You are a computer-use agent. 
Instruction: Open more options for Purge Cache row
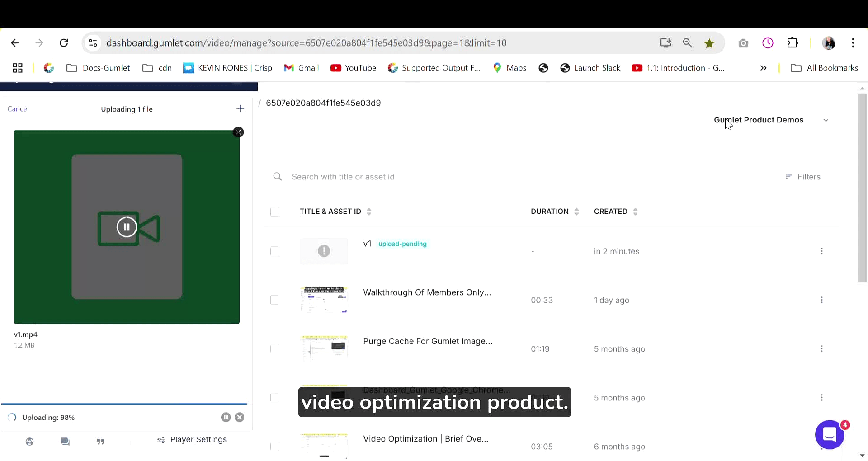click(x=821, y=349)
